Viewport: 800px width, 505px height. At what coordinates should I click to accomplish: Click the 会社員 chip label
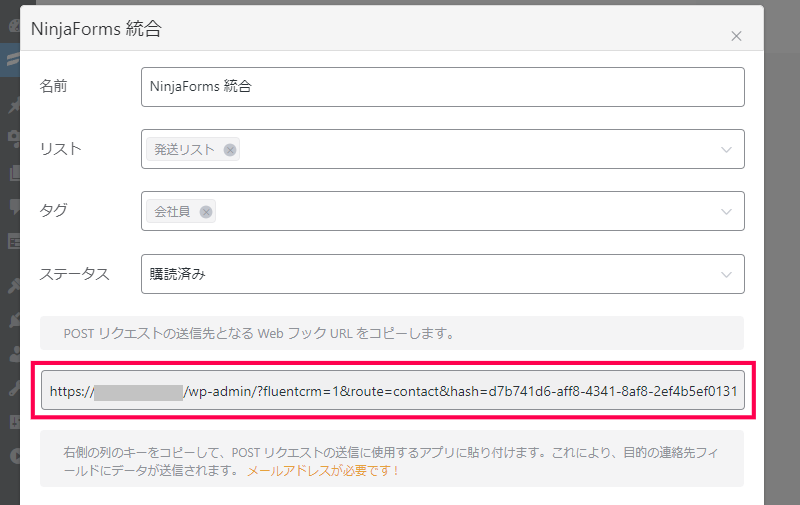coord(172,212)
